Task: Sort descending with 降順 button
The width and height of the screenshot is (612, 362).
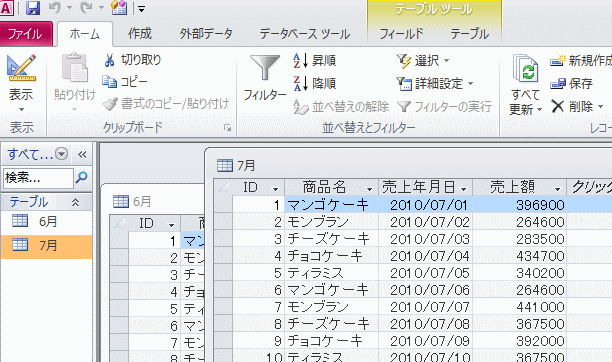Action: [315, 83]
